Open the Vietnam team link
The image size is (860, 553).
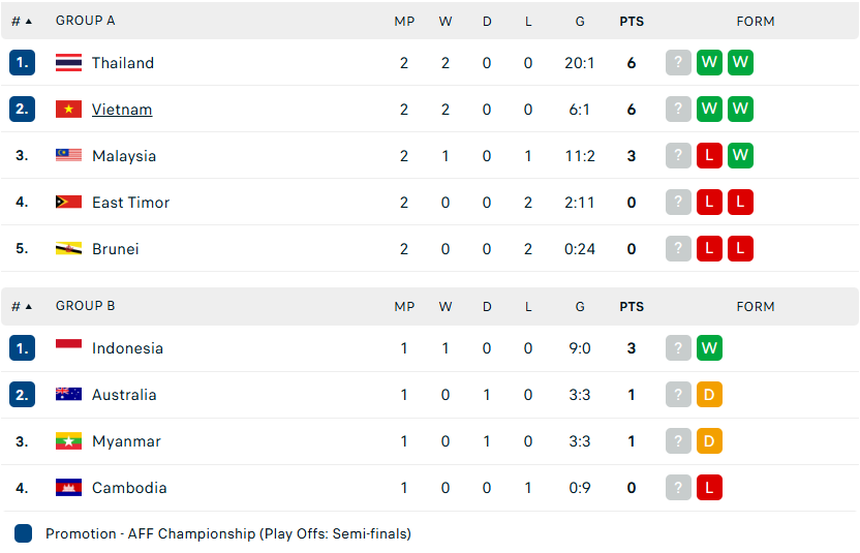(x=122, y=110)
